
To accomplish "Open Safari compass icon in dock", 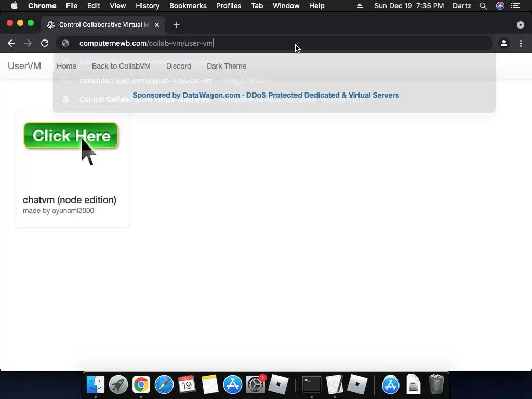I will pos(164,385).
